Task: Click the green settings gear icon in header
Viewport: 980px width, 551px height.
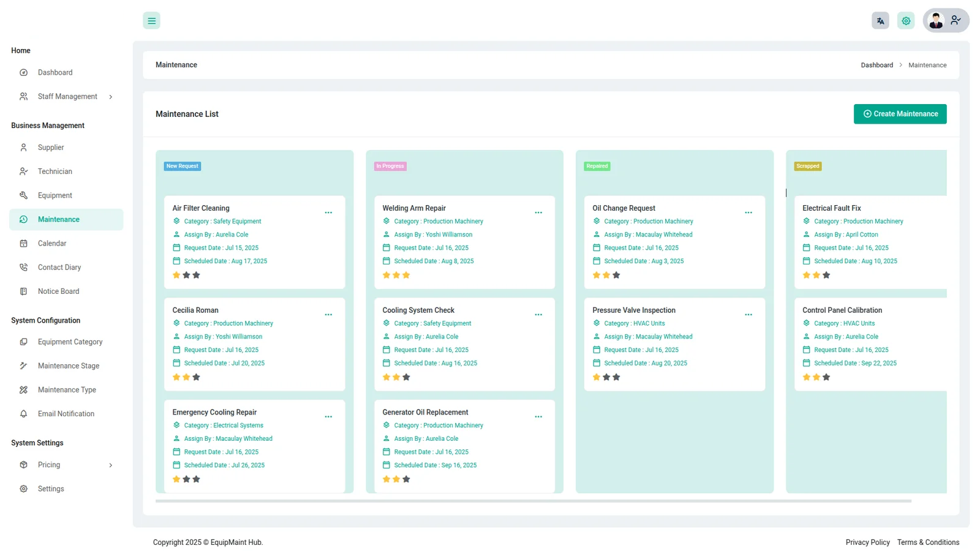Action: (x=905, y=21)
